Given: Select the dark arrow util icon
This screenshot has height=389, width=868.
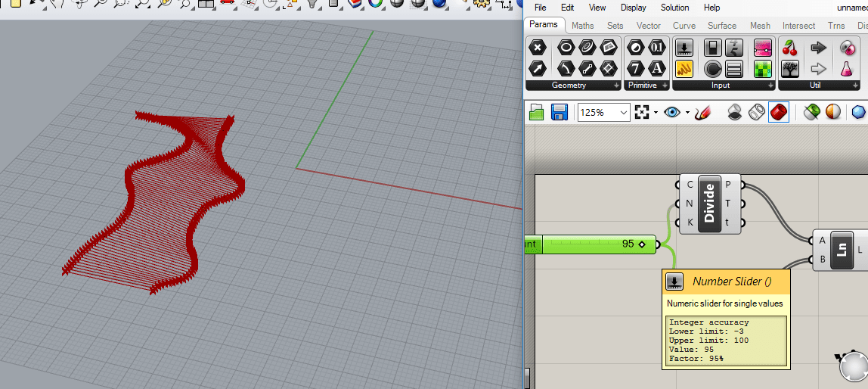Looking at the screenshot, I should pyautogui.click(x=818, y=48).
